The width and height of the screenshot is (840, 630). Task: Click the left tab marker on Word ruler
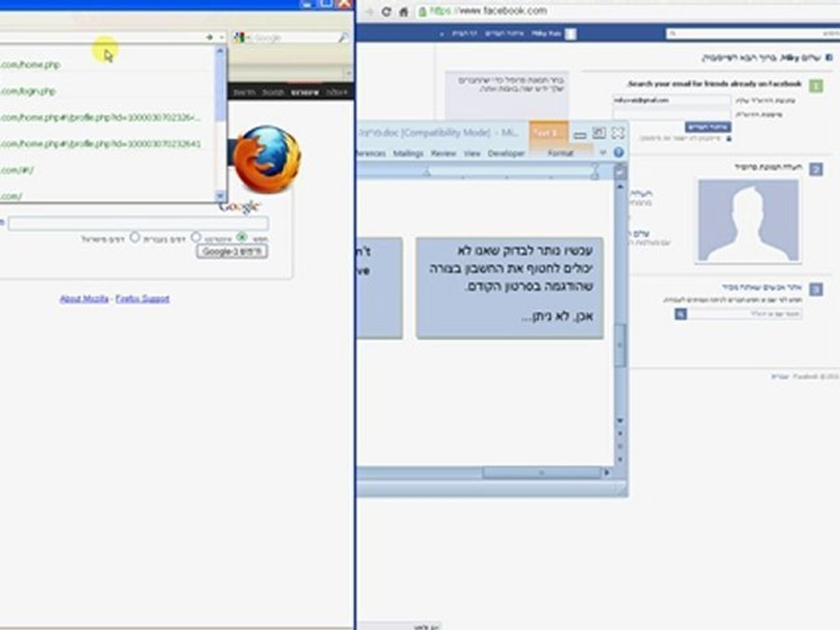(x=427, y=172)
